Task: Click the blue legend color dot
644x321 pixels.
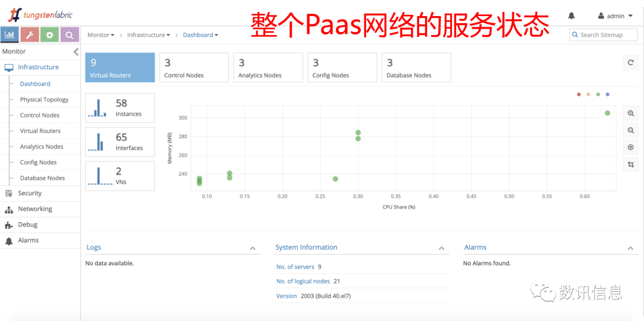Action: click(x=608, y=95)
